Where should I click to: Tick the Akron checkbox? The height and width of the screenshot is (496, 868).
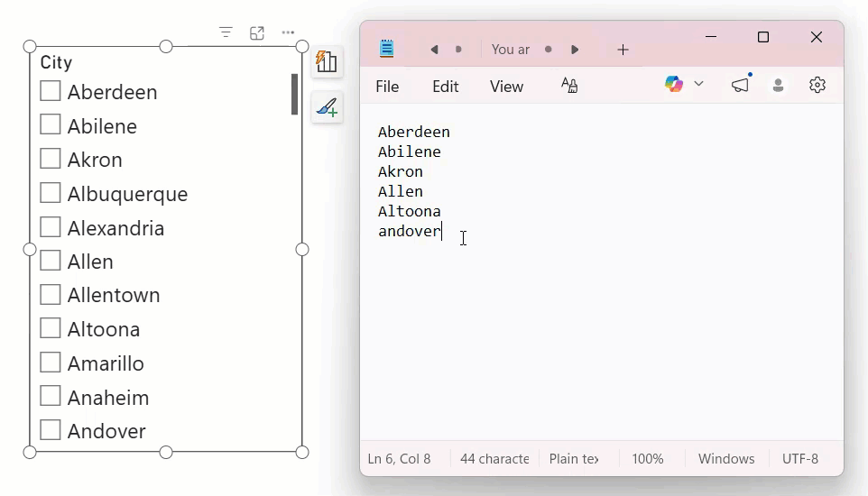point(51,159)
